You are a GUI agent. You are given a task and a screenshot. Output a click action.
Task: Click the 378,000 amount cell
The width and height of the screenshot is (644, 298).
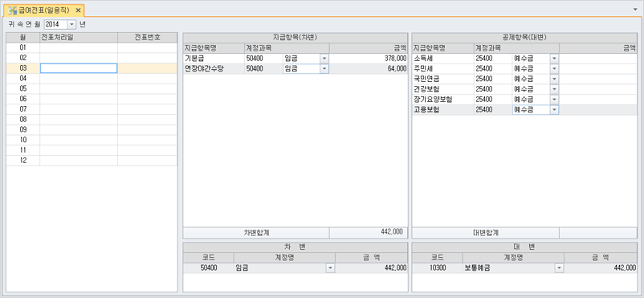369,59
